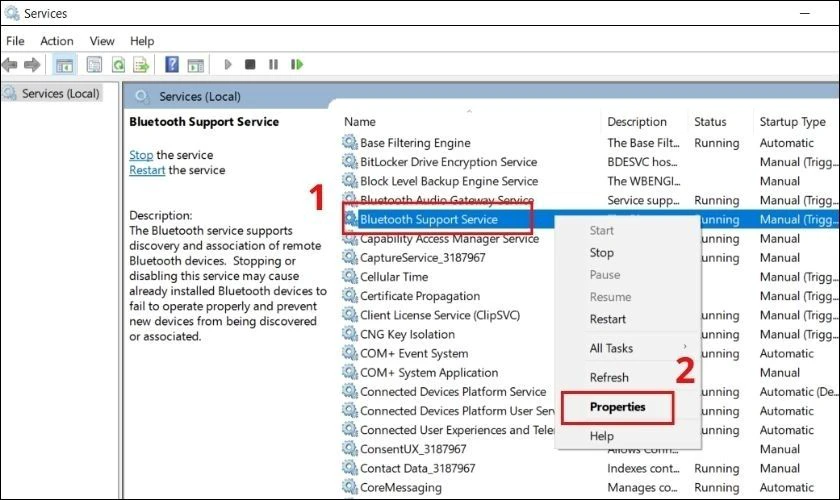Open the File menu

click(x=15, y=41)
